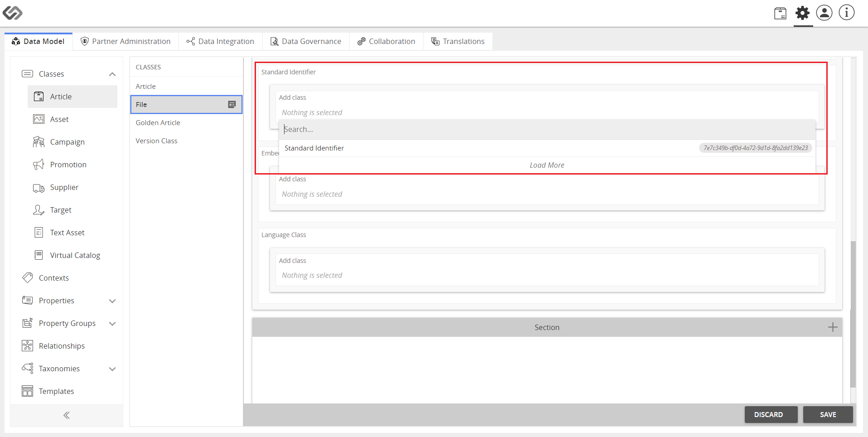The width and height of the screenshot is (868, 437).
Task: Open Relationships in sidebar
Action: pyautogui.click(x=67, y=346)
